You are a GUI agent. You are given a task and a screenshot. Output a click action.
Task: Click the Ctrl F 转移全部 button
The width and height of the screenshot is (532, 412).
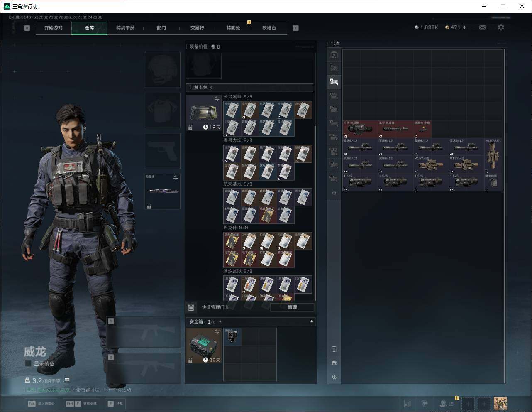click(81, 404)
